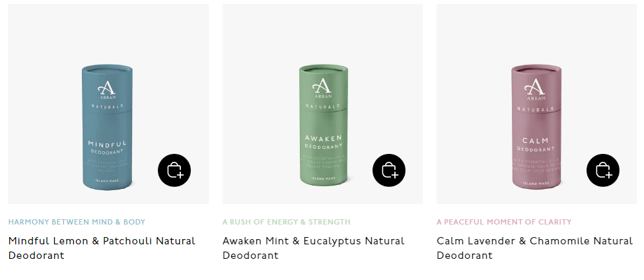Open the blue Mindful deodorant product image

pyautogui.click(x=108, y=104)
